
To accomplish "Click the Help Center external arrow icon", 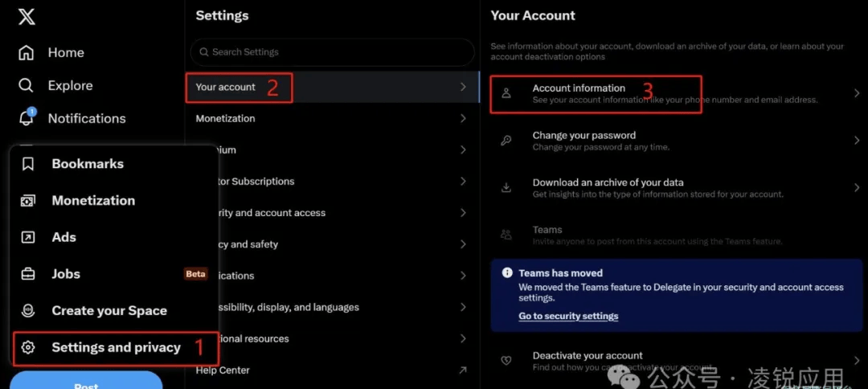I will point(463,371).
